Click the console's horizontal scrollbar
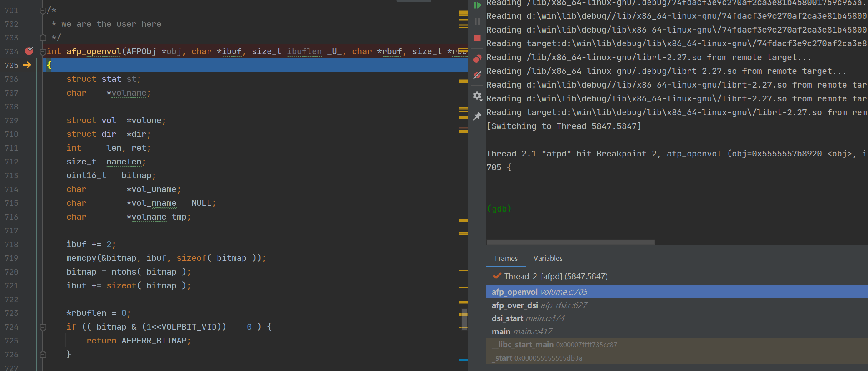Screen dimensions: 868x371 point(571,242)
